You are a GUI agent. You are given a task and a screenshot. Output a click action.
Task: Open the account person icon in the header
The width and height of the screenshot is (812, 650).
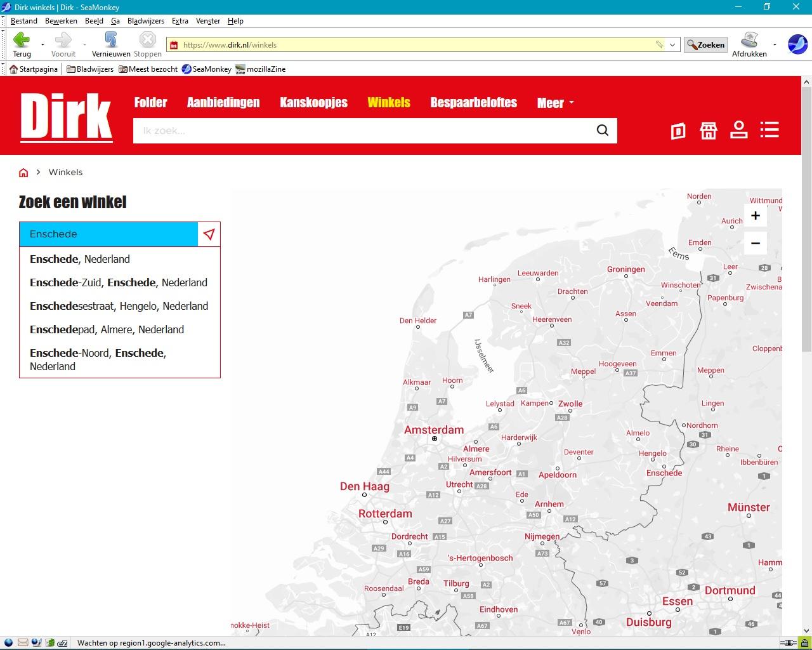coord(739,131)
